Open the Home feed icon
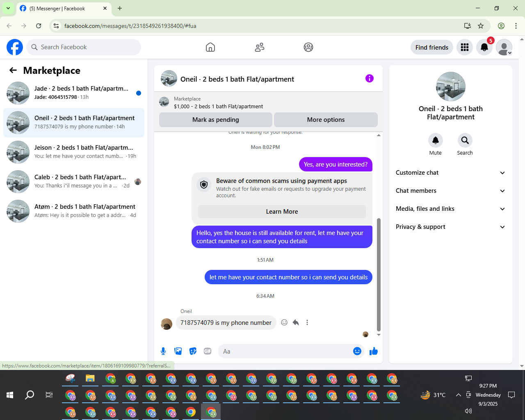 pos(210,47)
